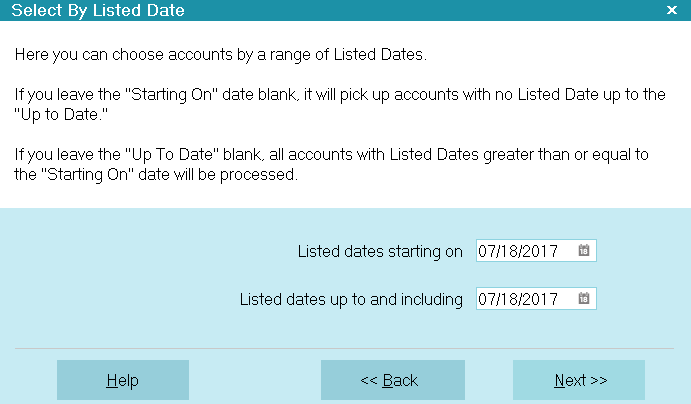
Task: Click the month 07 in starting on date
Action: click(x=486, y=251)
